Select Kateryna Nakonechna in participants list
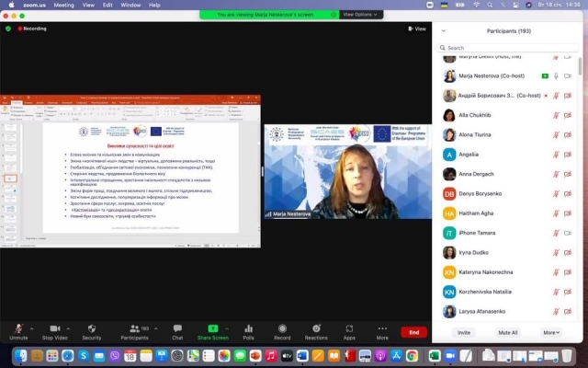 508,272
